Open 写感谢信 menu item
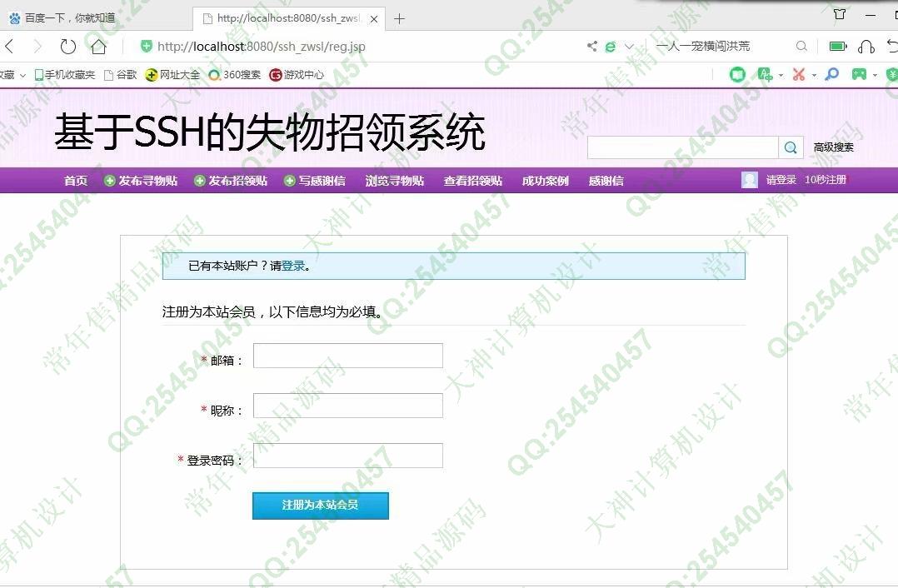 point(314,181)
